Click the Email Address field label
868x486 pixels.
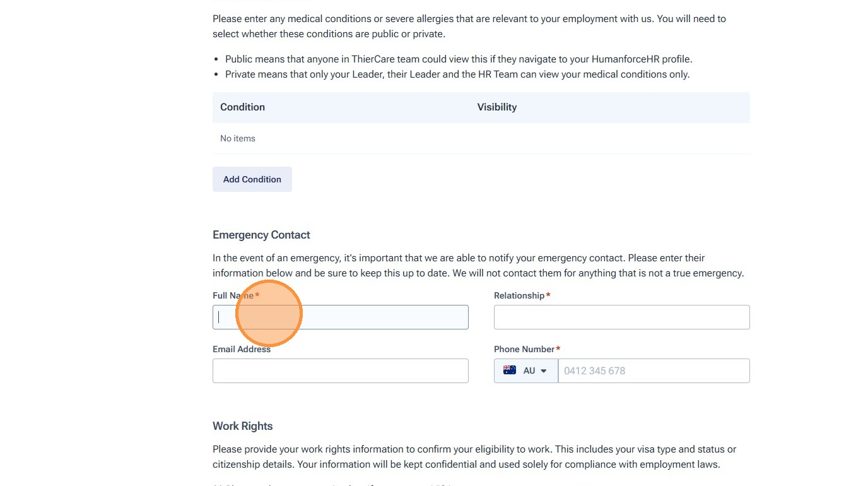click(241, 349)
